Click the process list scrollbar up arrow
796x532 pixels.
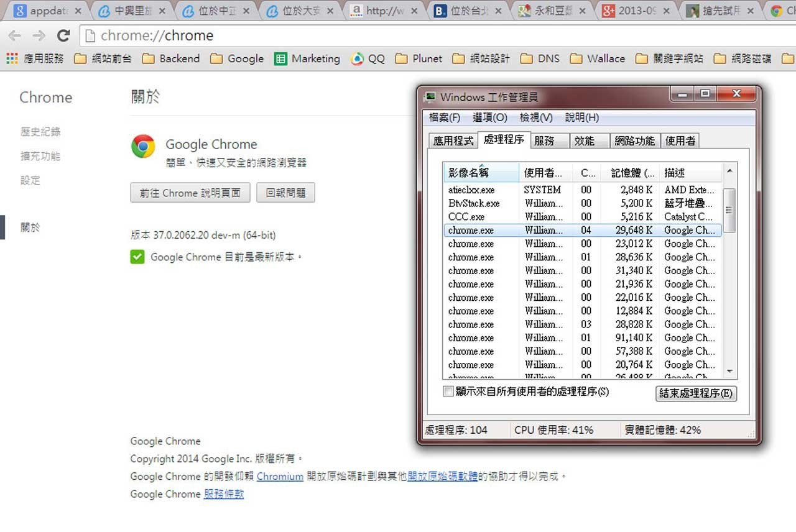(730, 170)
